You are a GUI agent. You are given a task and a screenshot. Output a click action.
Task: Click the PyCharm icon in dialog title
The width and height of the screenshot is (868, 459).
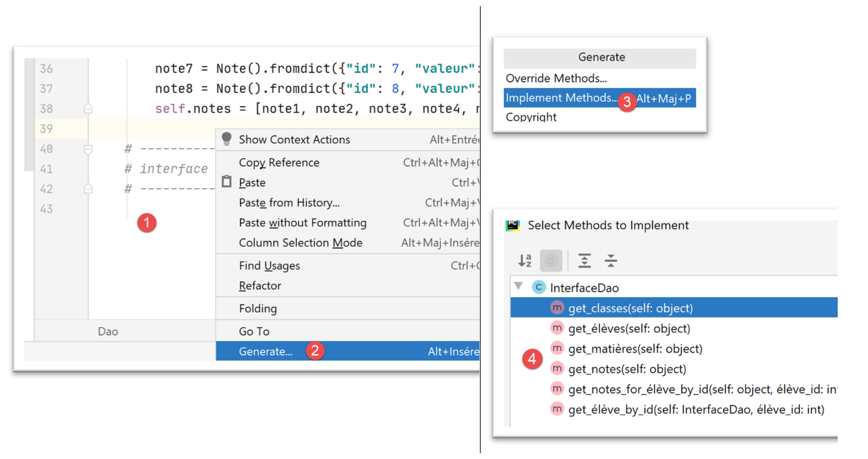point(512,225)
